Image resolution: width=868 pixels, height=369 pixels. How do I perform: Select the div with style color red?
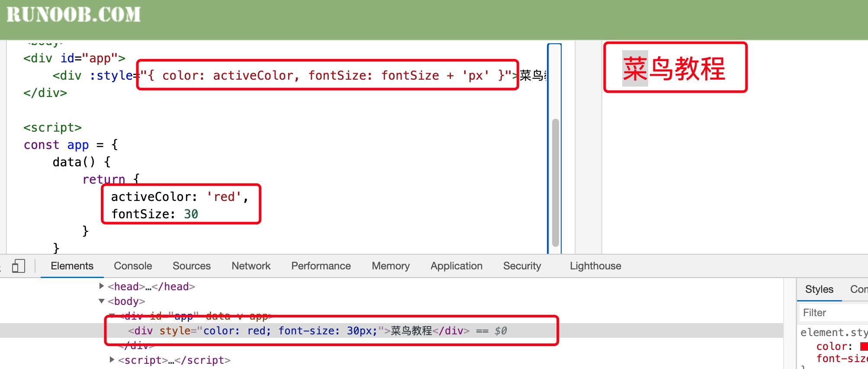click(x=299, y=331)
